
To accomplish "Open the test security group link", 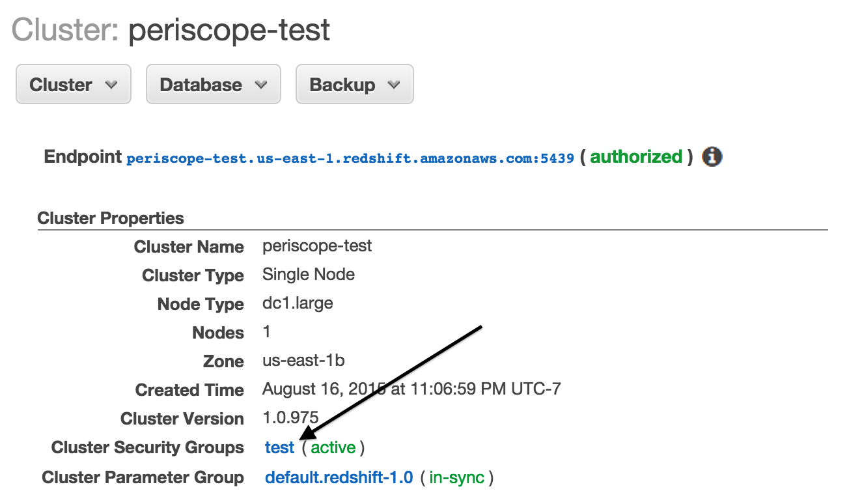I will (x=280, y=447).
